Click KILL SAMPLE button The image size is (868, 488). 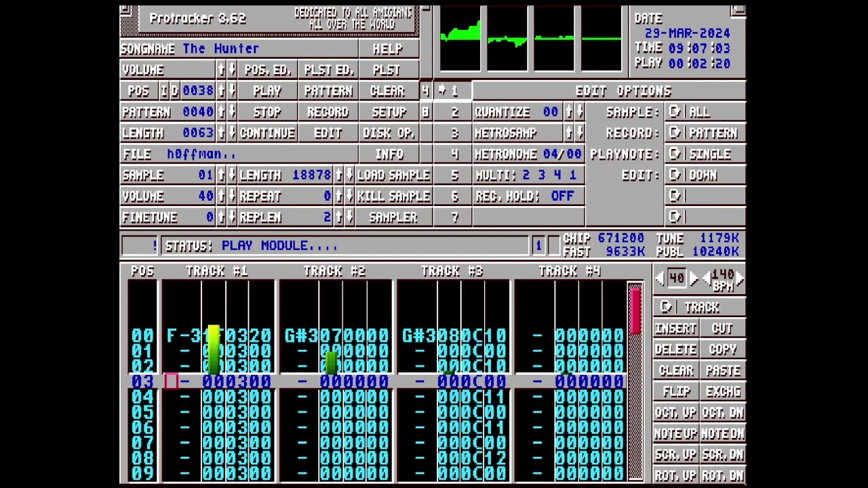393,196
